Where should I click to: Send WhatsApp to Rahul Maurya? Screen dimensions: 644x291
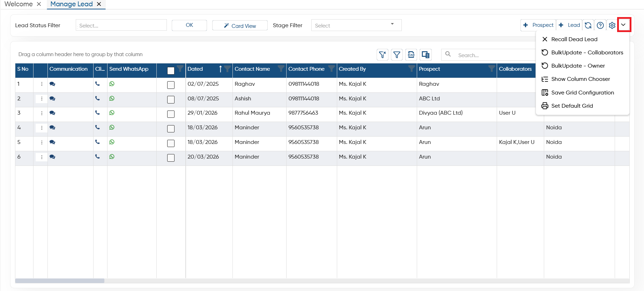point(112,113)
